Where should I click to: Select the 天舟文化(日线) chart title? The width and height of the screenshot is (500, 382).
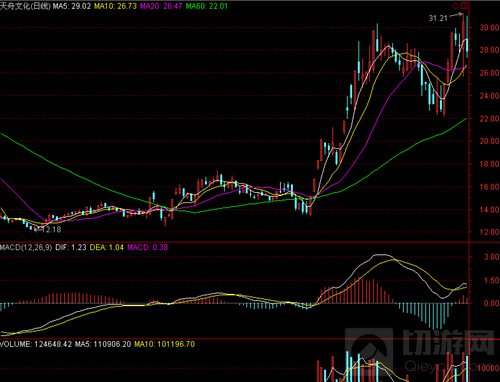click(25, 6)
